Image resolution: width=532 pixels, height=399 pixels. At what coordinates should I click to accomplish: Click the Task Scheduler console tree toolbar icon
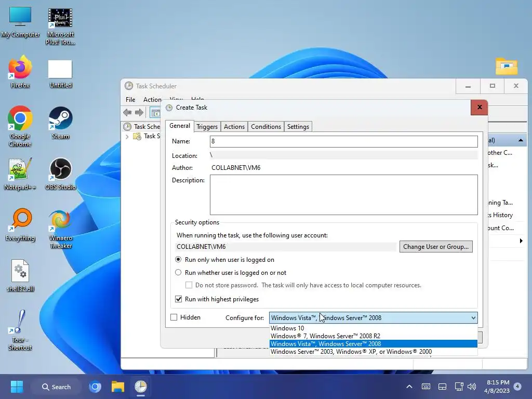[x=155, y=113]
